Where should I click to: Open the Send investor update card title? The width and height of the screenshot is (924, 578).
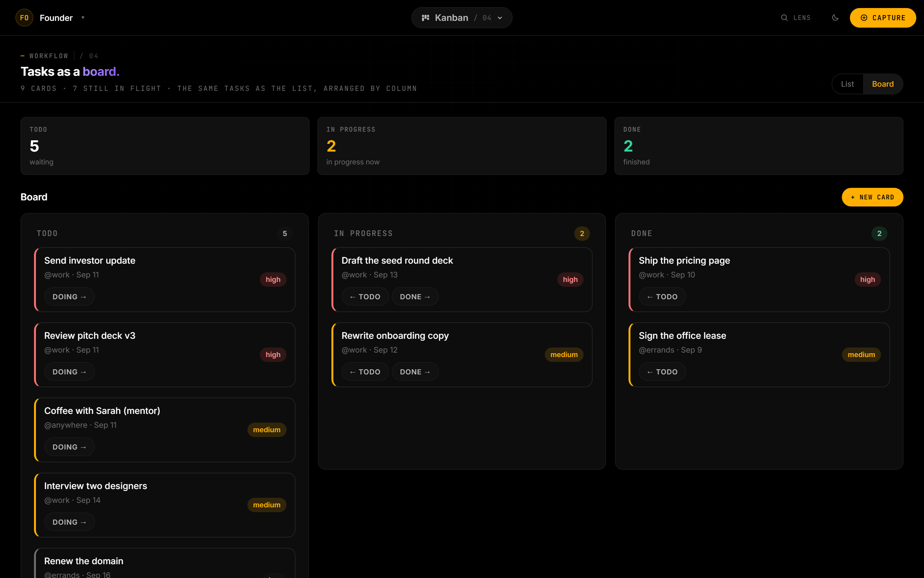point(90,260)
